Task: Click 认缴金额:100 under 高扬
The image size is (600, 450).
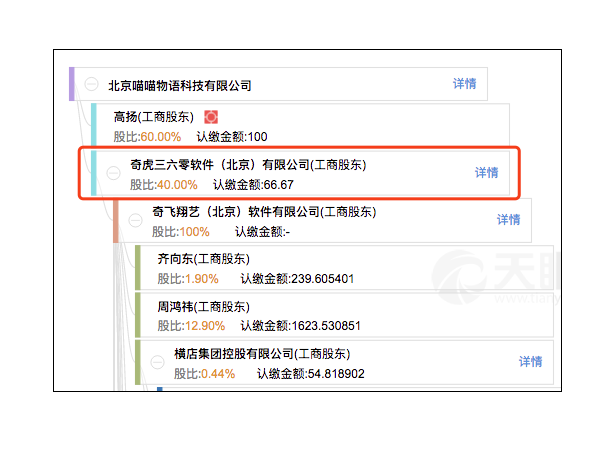Action: pos(232,137)
